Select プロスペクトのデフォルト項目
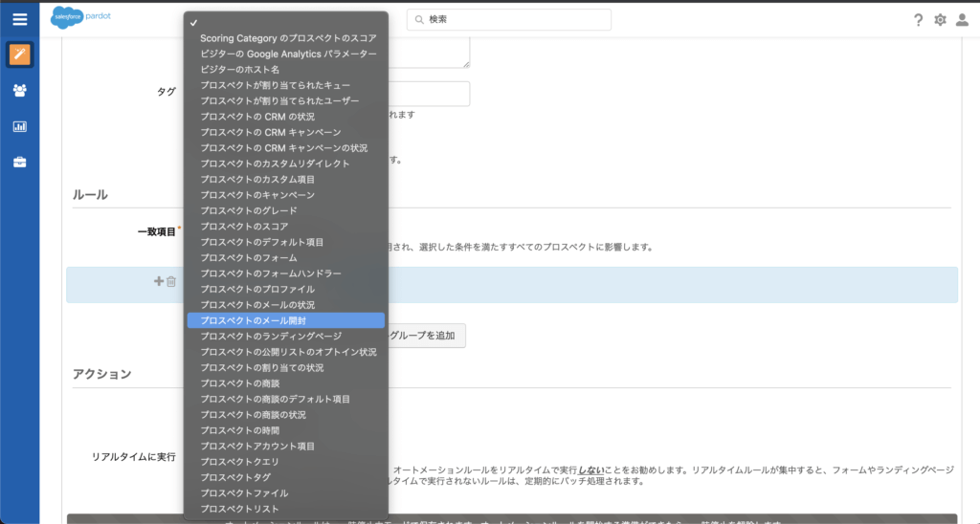This screenshot has height=524, width=980. click(x=285, y=242)
